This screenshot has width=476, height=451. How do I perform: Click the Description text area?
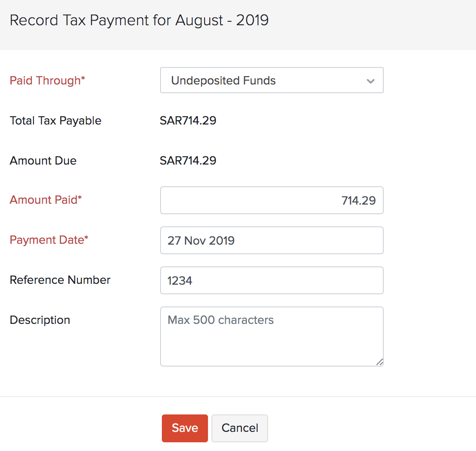[272, 336]
